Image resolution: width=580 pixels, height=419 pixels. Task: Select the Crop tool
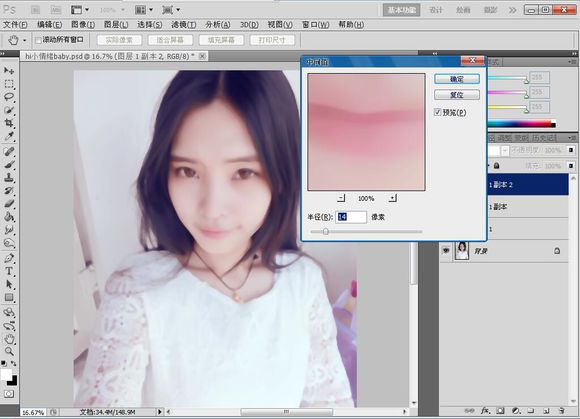tap(9, 123)
